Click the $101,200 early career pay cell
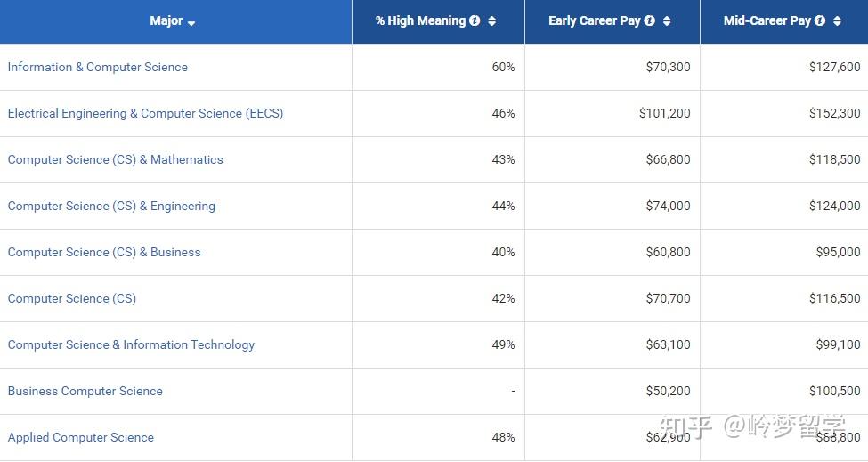Screen dimensions: 868x462 click(664, 113)
